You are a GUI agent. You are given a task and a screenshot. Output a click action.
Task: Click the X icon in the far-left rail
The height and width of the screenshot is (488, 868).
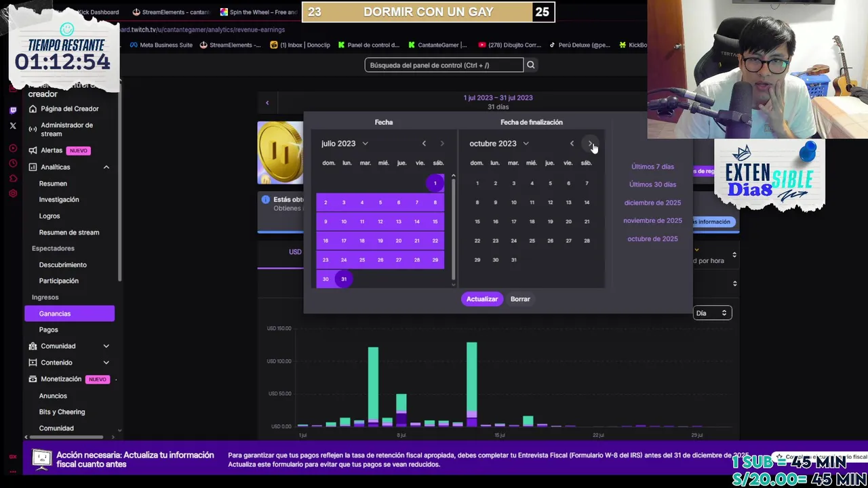pos(13,126)
